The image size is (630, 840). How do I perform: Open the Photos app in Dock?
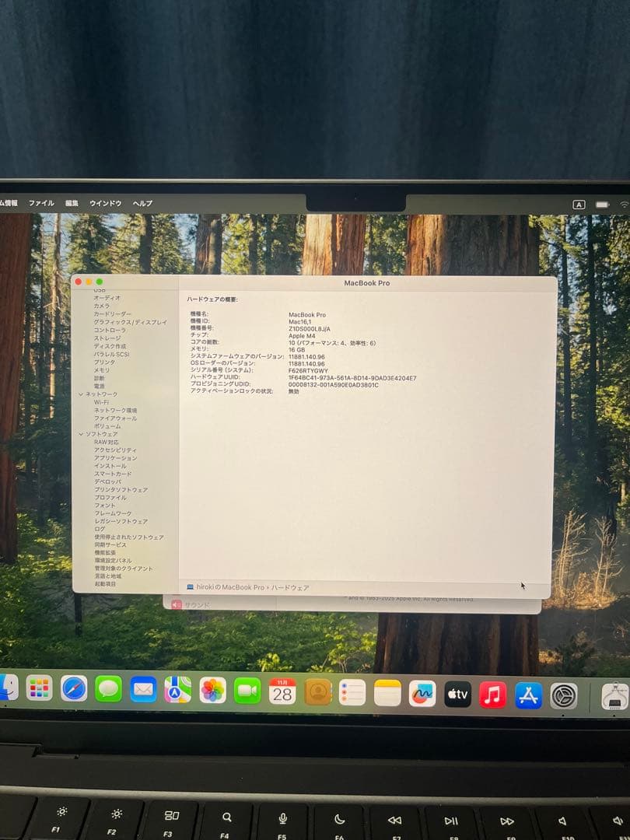pyautogui.click(x=212, y=690)
